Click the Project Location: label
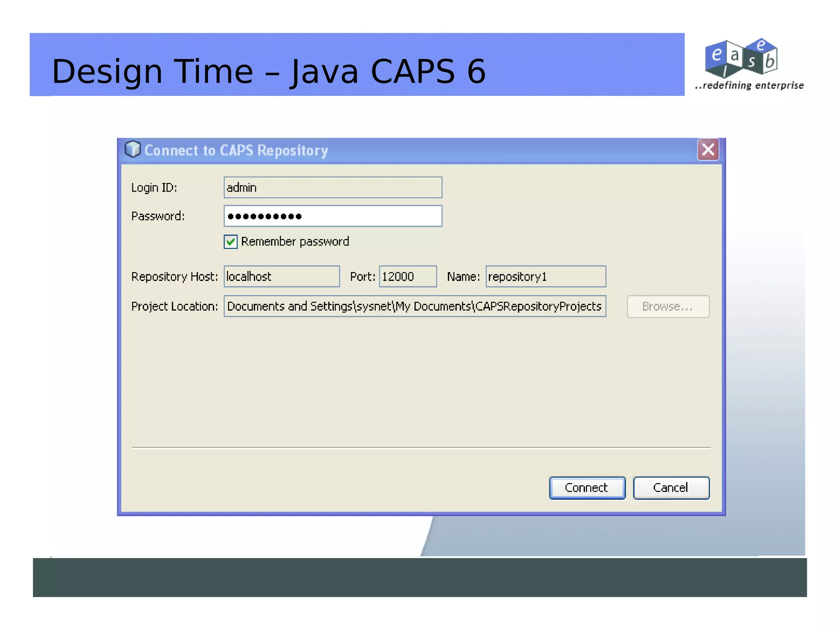Image resolution: width=840 pixels, height=630 pixels. coord(174,307)
